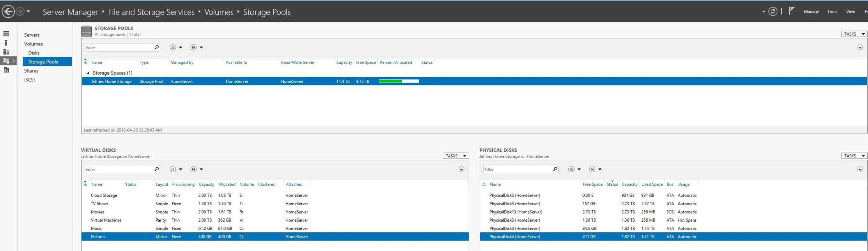This screenshot has width=868, height=251.
Task: Click the Volumes breadcrumb in title bar
Action: tap(219, 12)
